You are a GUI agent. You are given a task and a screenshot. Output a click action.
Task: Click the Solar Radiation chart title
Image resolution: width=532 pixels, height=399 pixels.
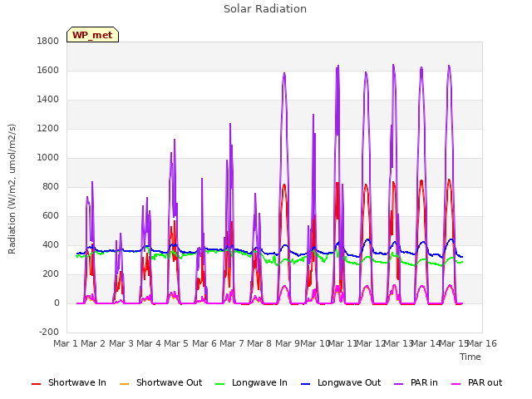265,9
